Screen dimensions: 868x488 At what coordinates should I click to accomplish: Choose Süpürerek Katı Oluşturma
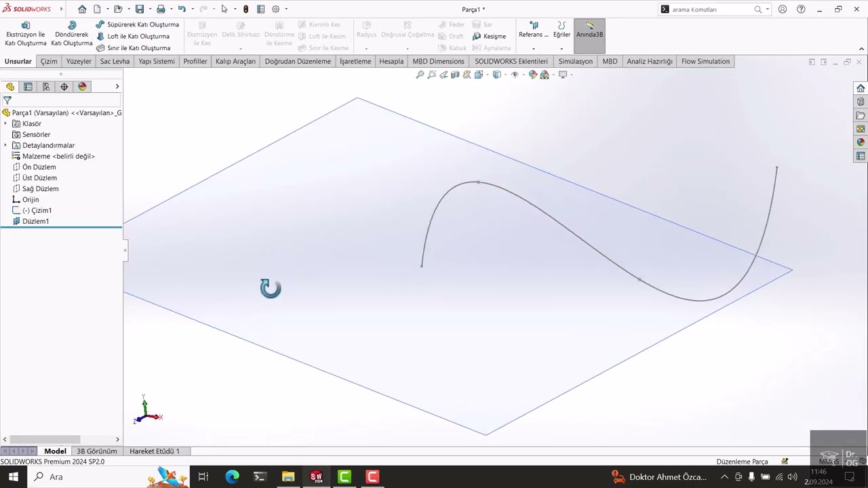[x=138, y=24]
